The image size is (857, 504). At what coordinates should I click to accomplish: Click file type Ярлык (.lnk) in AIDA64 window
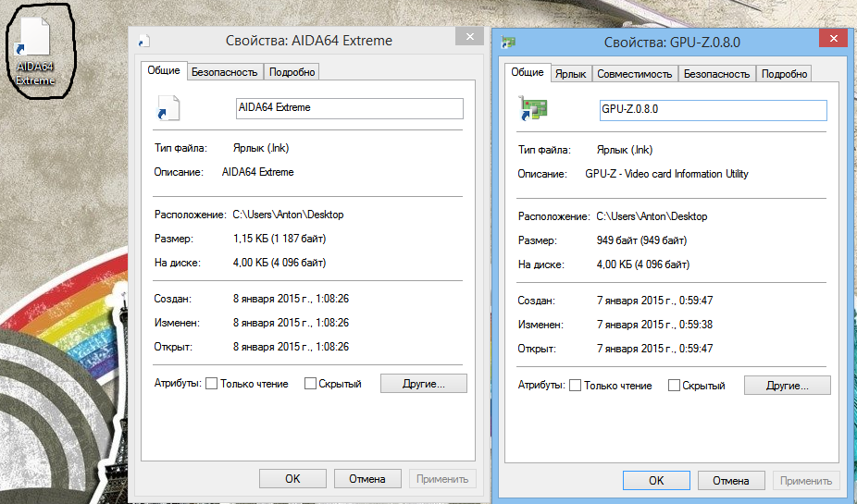(261, 148)
